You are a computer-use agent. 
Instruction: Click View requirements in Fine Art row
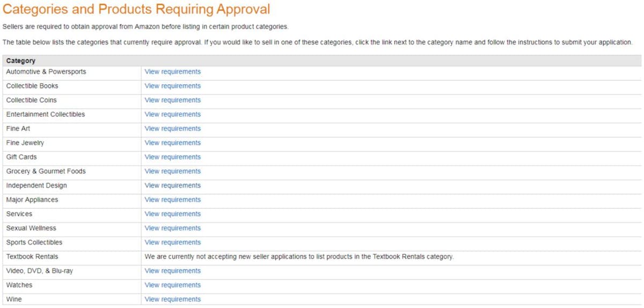[x=172, y=128]
